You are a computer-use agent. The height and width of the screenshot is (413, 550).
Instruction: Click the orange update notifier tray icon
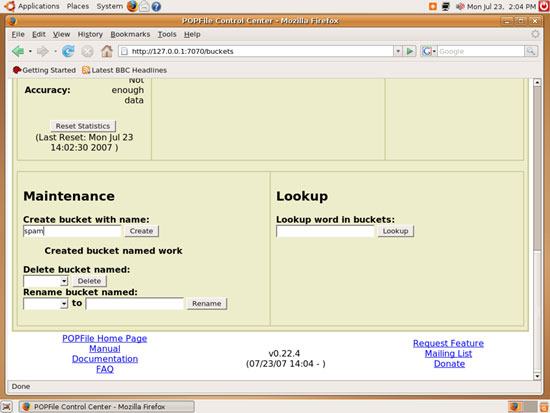pyautogui.click(x=433, y=6)
